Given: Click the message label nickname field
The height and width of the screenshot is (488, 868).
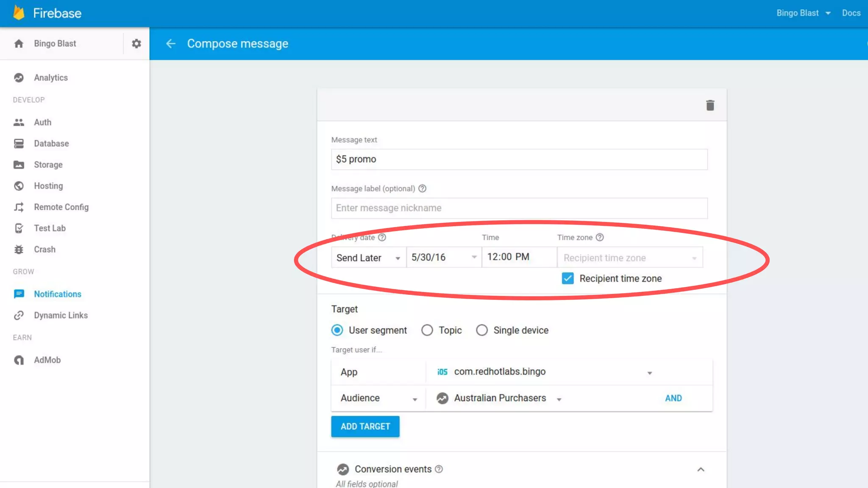Looking at the screenshot, I should coord(519,208).
